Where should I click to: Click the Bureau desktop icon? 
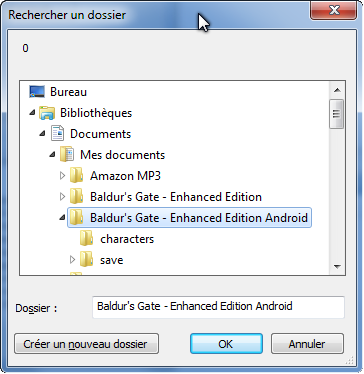point(37,92)
